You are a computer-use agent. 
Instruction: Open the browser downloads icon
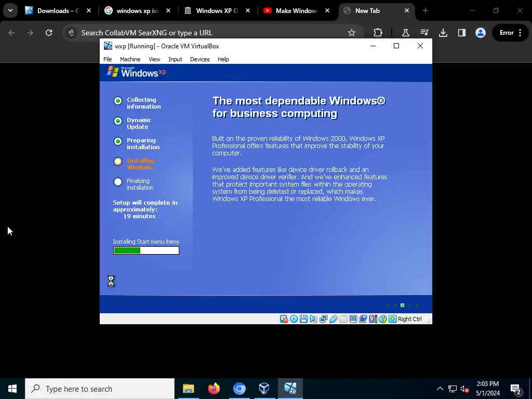pyautogui.click(x=443, y=33)
